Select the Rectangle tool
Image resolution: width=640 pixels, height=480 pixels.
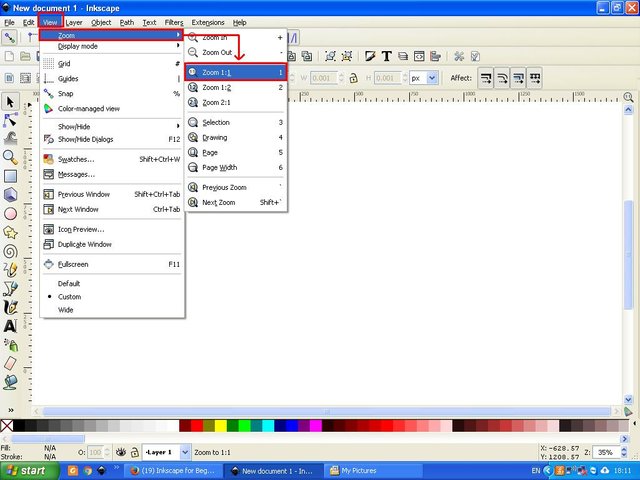click(10, 176)
